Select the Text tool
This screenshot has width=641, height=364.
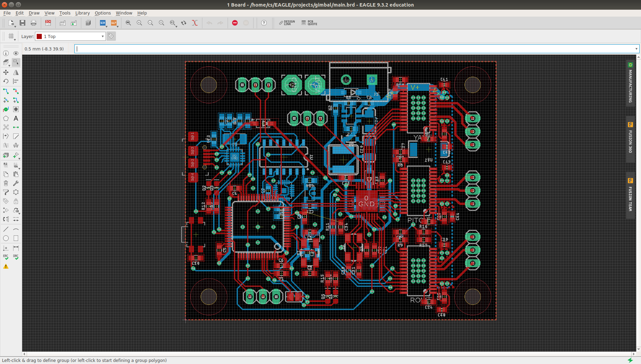tap(16, 118)
